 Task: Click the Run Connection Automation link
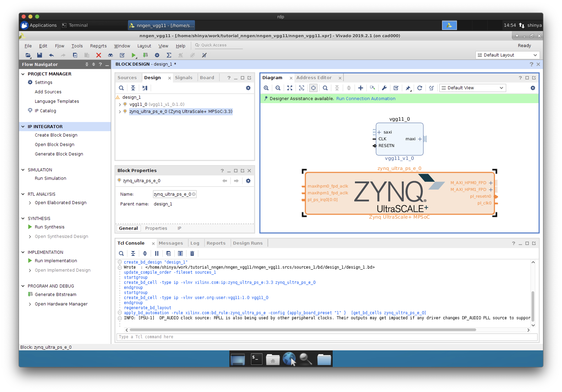365,99
